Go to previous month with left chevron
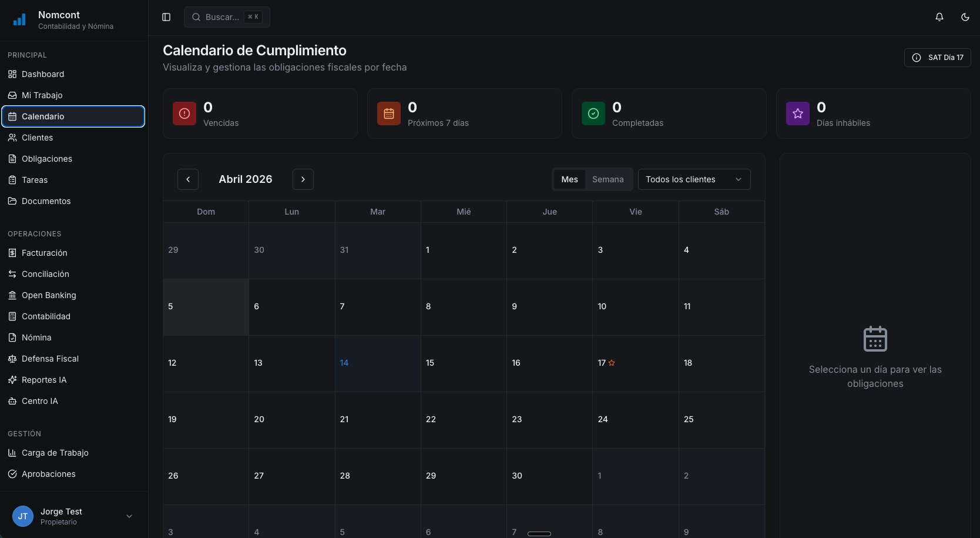The height and width of the screenshot is (538, 980). [x=188, y=179]
